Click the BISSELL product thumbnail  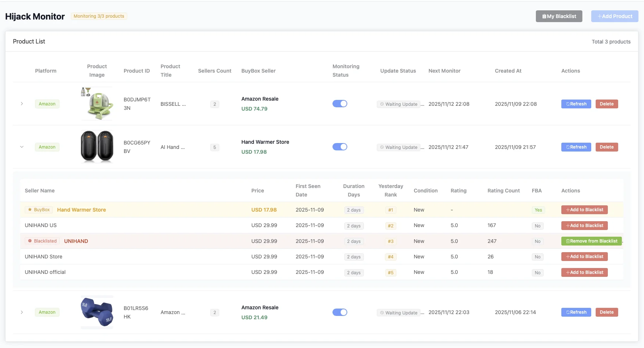(97, 104)
